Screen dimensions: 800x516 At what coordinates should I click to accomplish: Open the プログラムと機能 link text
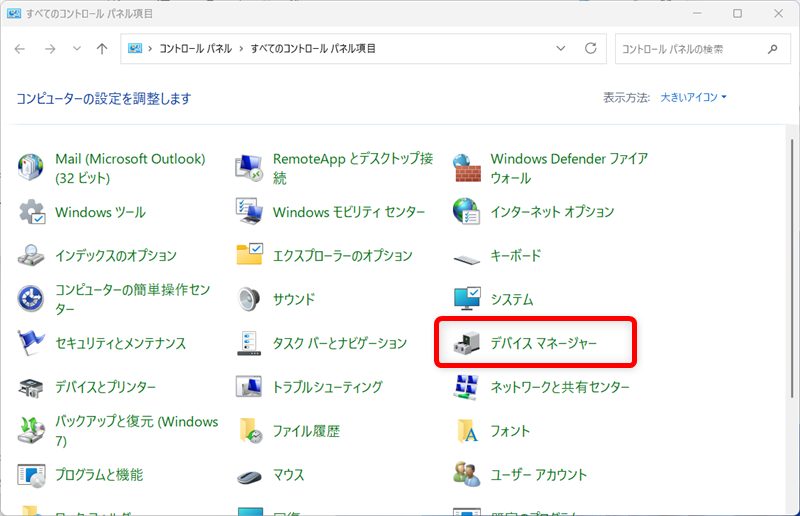tap(99, 475)
